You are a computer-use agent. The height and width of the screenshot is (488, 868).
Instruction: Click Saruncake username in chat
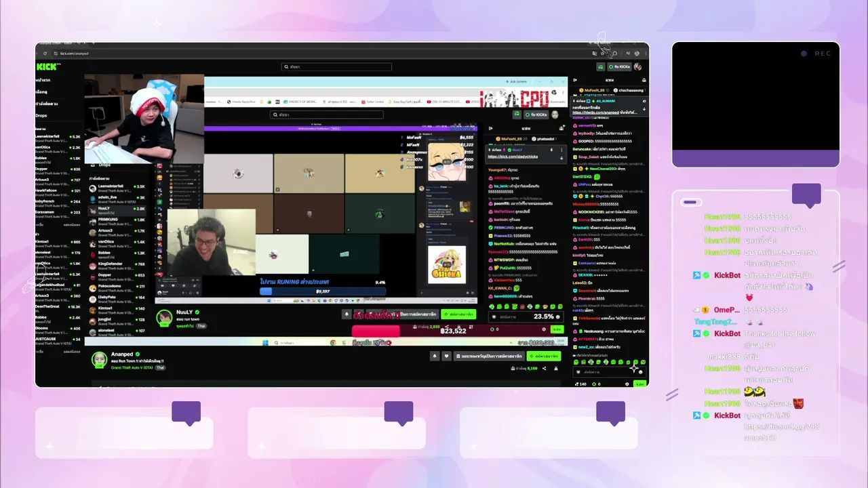582,149
